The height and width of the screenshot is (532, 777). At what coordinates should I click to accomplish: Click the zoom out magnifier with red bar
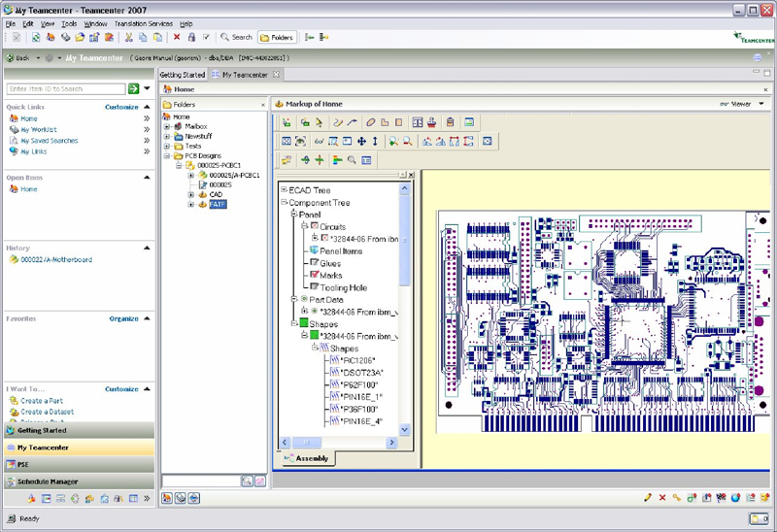(x=407, y=141)
